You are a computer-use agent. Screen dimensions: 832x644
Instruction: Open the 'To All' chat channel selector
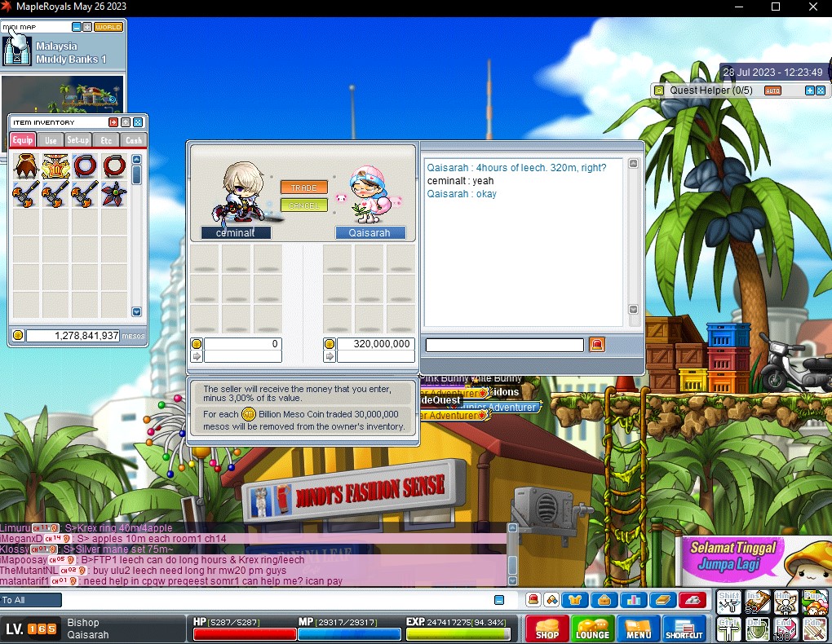[31, 600]
